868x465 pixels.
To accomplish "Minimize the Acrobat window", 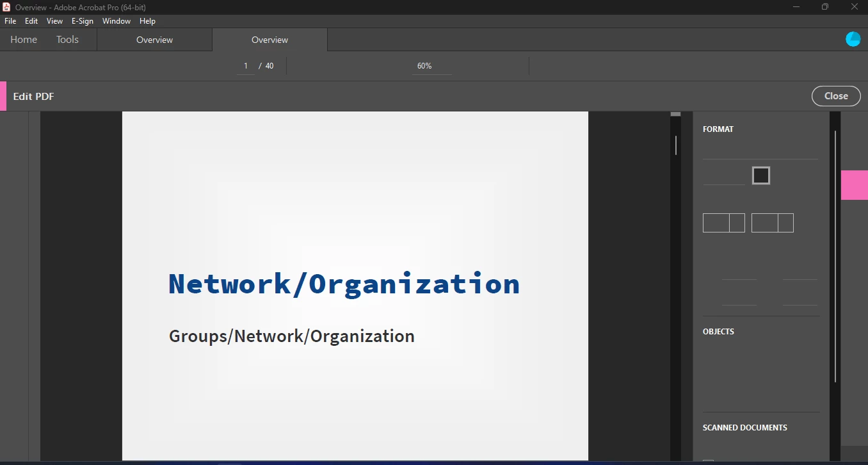I will coord(796,7).
